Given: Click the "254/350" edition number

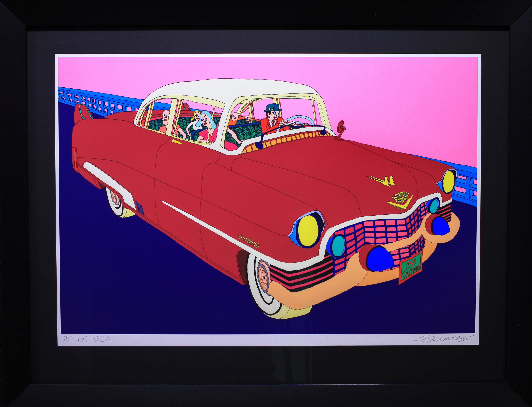Looking at the screenshot, I should tap(75, 339).
